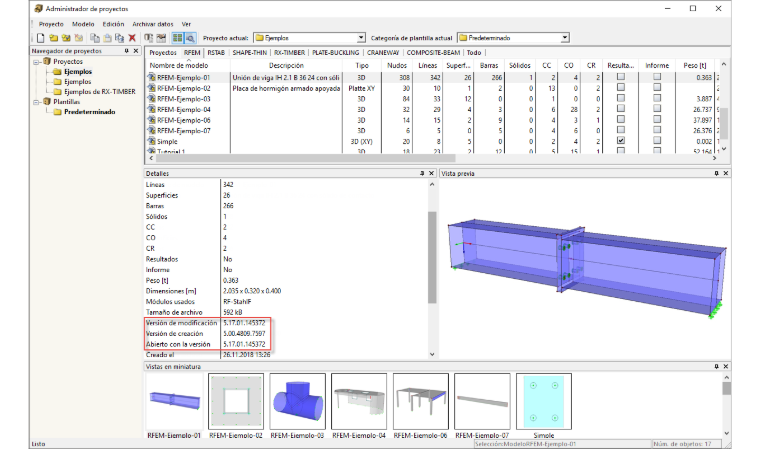Open the Modelo menu

pos(83,24)
